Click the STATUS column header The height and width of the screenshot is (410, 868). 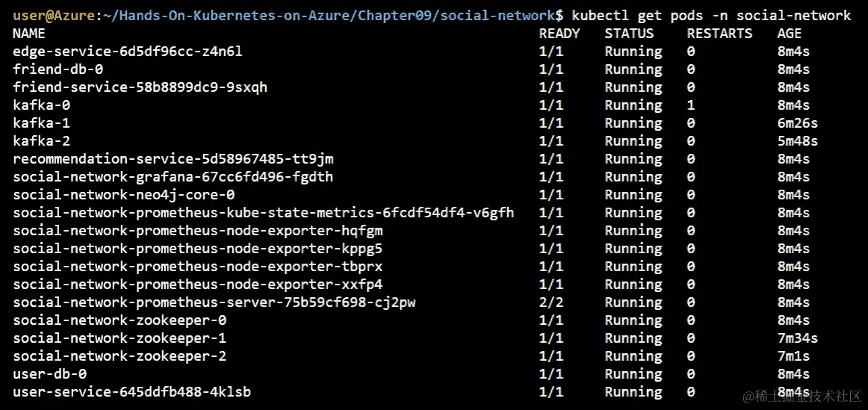pos(629,34)
